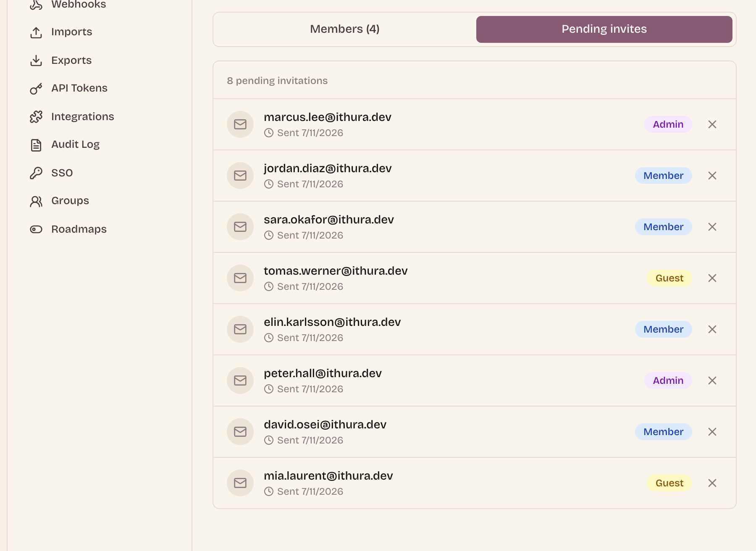Open Webhooks settings page

pos(79,4)
